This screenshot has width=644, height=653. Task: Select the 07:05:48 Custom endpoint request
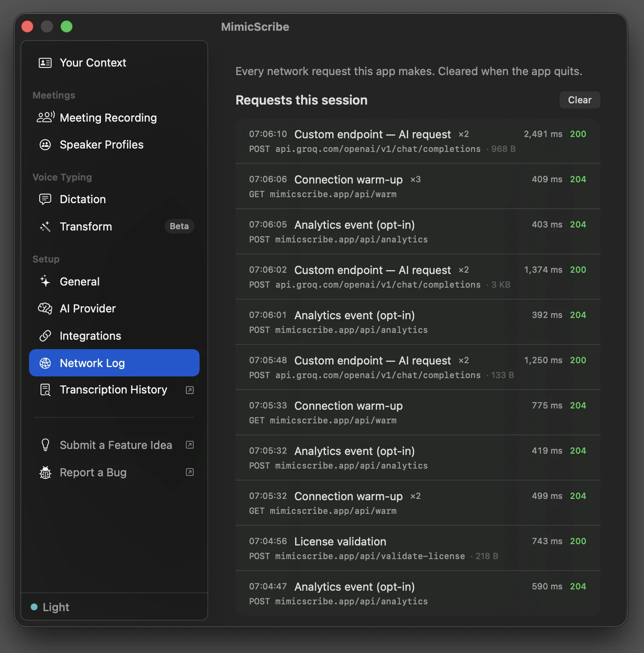coord(418,367)
